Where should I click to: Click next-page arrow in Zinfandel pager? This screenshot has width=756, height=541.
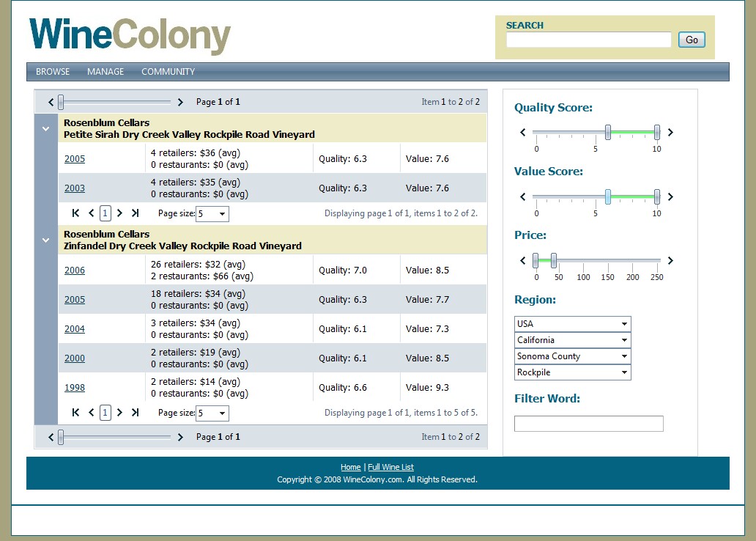point(119,412)
